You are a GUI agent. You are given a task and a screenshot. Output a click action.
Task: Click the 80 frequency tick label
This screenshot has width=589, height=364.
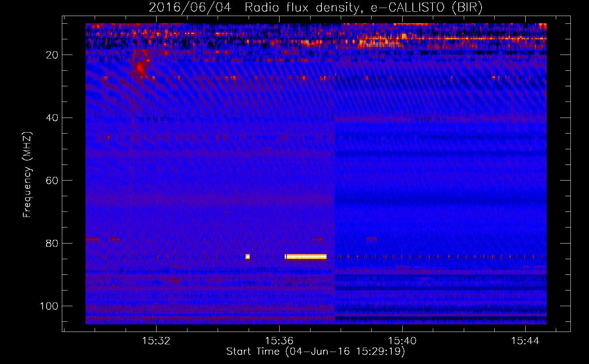[x=52, y=243]
